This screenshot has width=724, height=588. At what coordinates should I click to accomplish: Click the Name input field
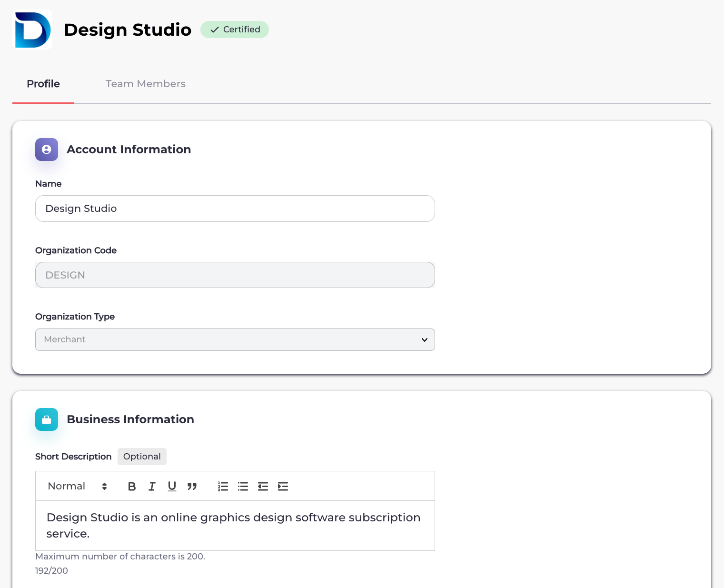pyautogui.click(x=235, y=209)
